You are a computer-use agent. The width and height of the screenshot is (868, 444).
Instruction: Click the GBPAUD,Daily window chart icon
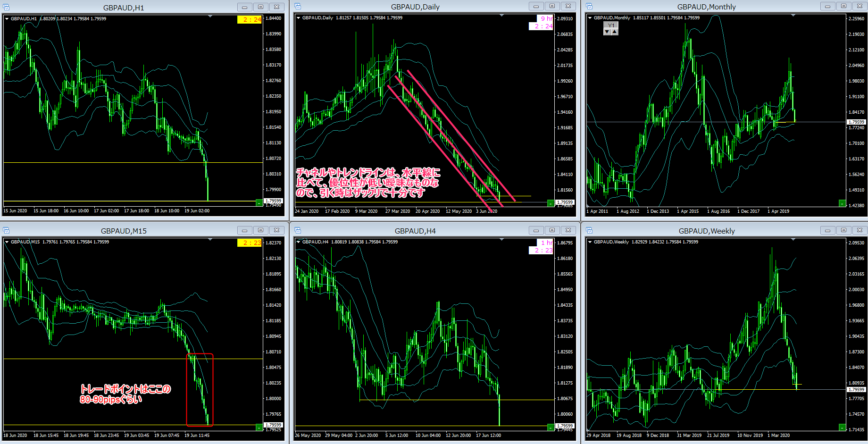pos(298,6)
